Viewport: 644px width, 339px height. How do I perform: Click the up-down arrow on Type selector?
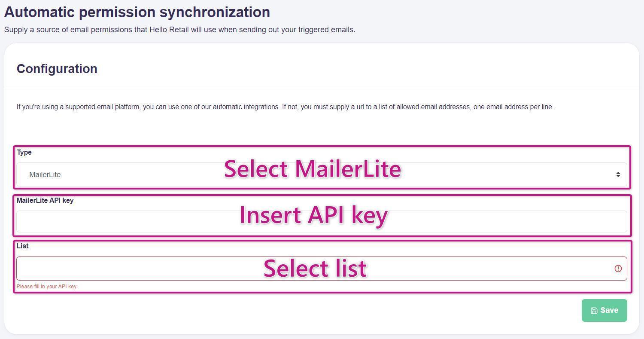618,174
